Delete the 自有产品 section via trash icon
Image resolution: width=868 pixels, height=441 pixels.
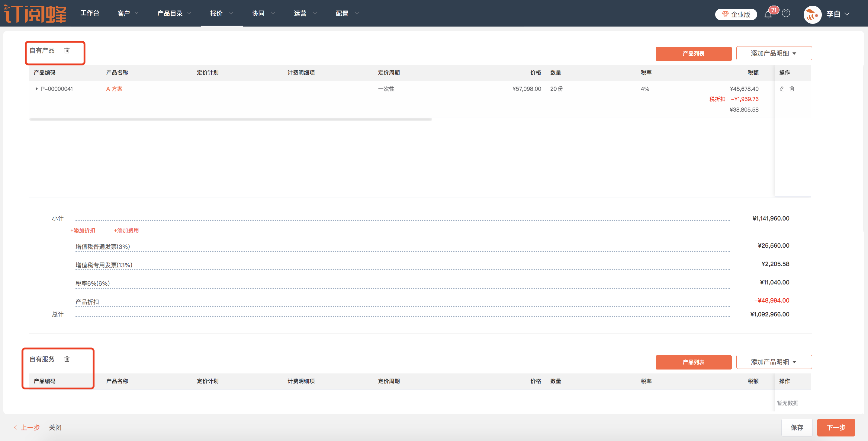67,50
